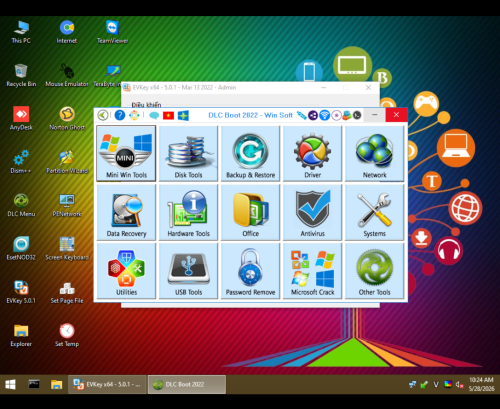Viewport: 500px width, 409px height.
Task: Open the Hardware Tools category
Action: (188, 212)
